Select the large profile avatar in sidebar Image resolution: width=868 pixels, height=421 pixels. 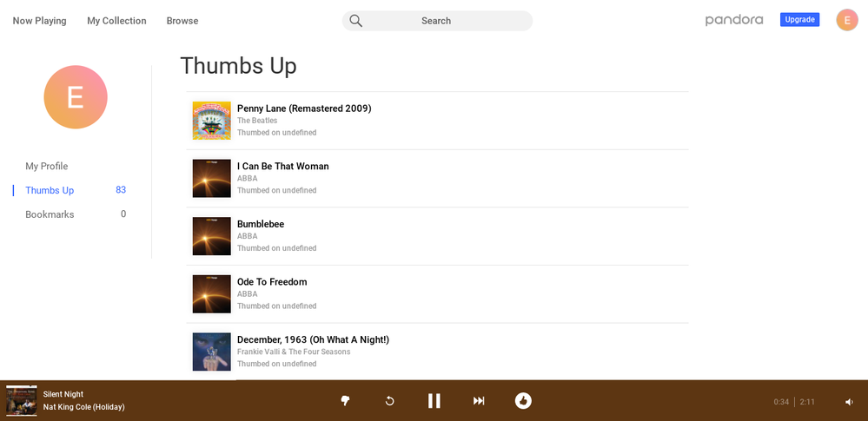(x=76, y=97)
